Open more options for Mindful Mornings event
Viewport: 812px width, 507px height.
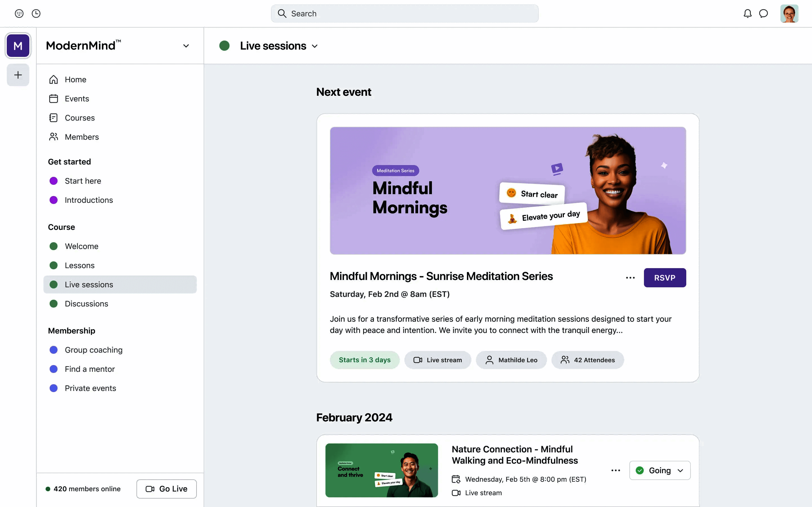[630, 278]
